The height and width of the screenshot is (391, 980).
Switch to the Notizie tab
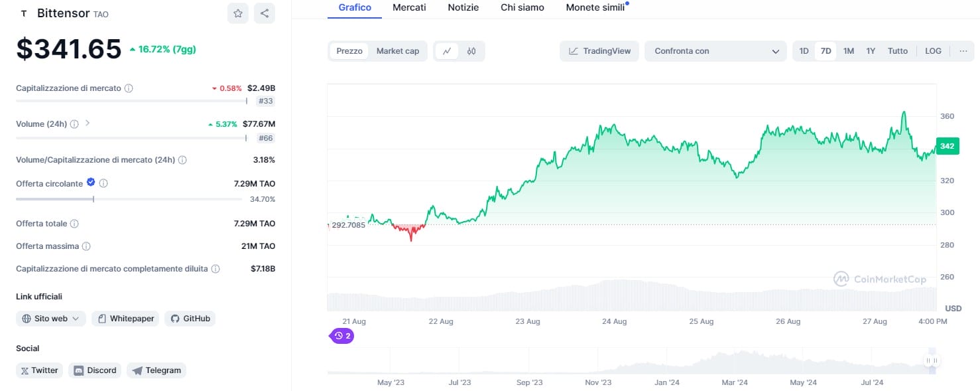463,7
